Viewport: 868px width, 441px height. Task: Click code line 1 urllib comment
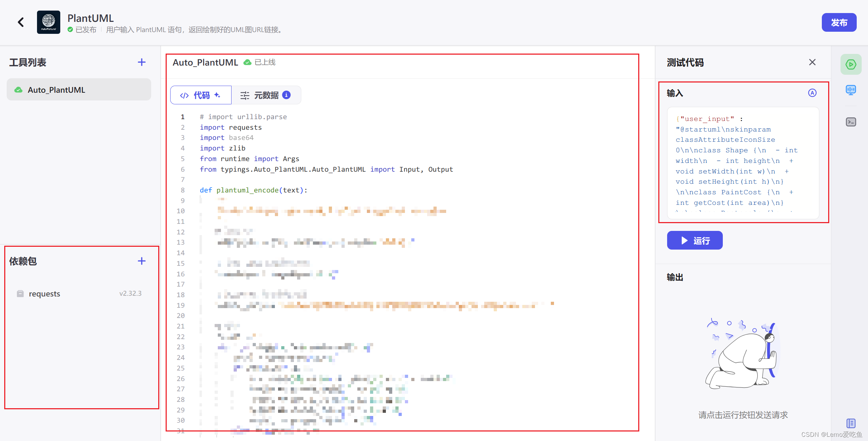pyautogui.click(x=243, y=117)
